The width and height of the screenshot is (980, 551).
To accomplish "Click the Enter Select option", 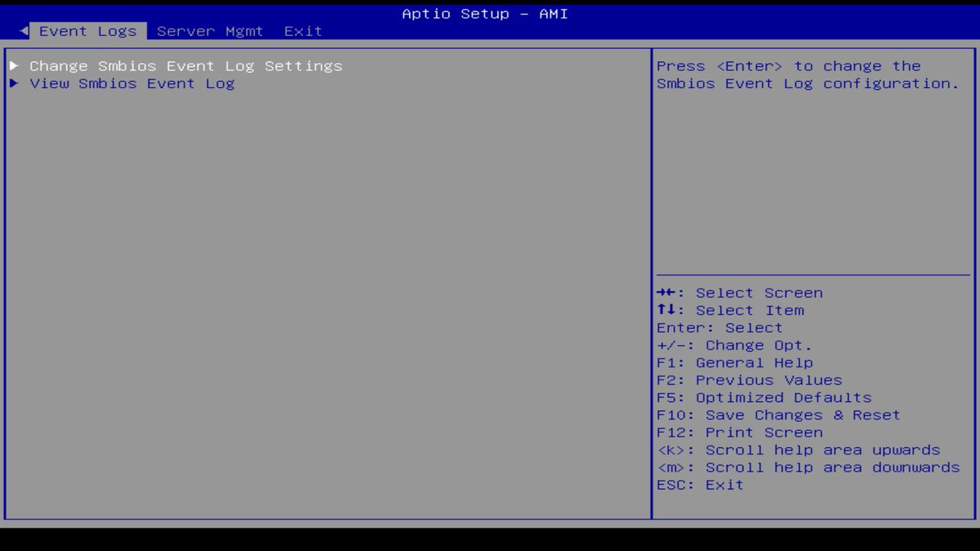I will [x=719, y=328].
